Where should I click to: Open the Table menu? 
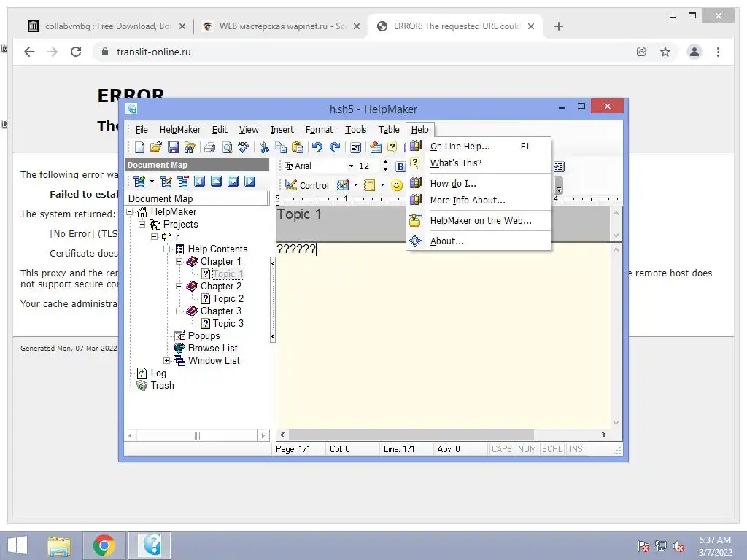[389, 130]
